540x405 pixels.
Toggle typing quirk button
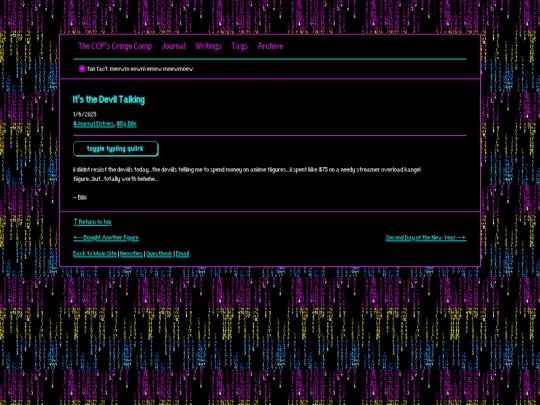116,149
